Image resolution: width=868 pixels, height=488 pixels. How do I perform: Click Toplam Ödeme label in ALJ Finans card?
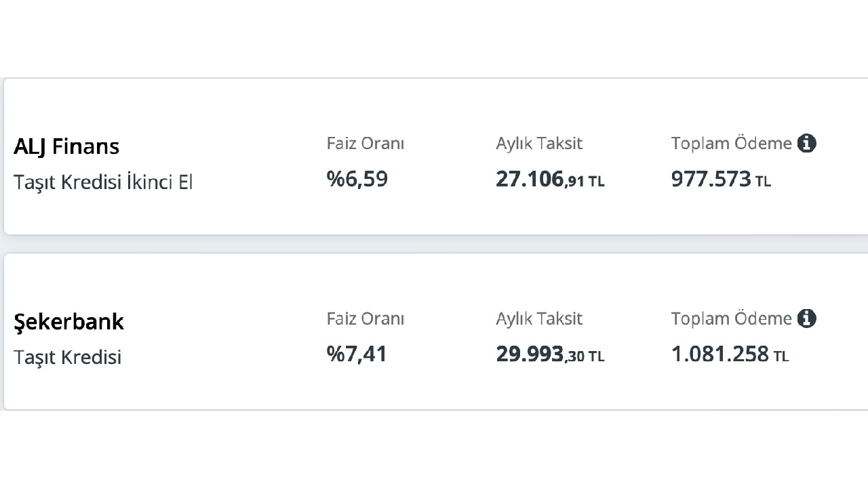[x=732, y=143]
